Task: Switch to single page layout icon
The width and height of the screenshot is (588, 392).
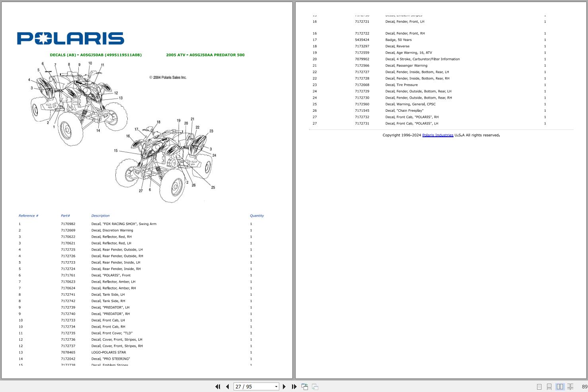Action: [539, 386]
